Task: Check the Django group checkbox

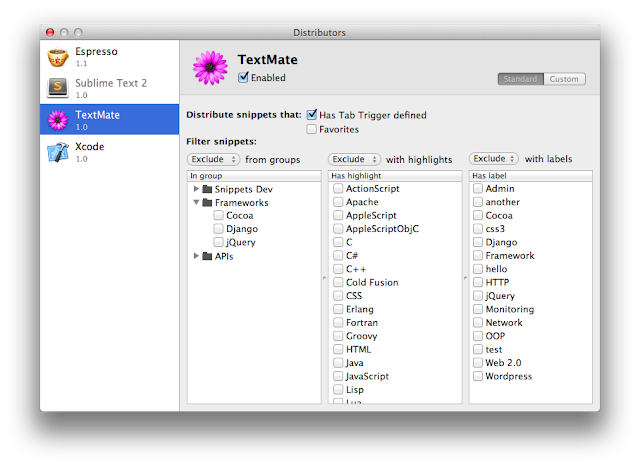Action: click(x=218, y=229)
